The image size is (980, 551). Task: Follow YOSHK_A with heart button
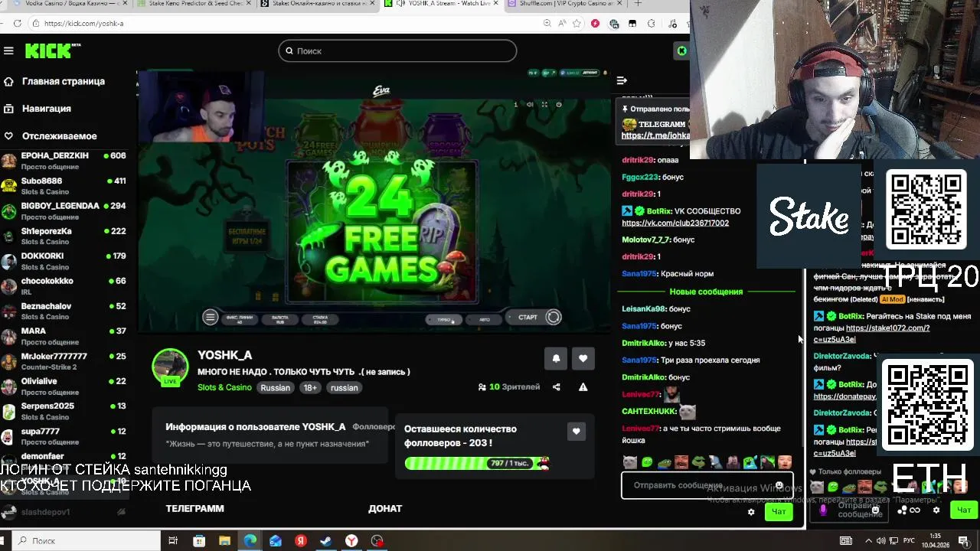click(x=583, y=358)
